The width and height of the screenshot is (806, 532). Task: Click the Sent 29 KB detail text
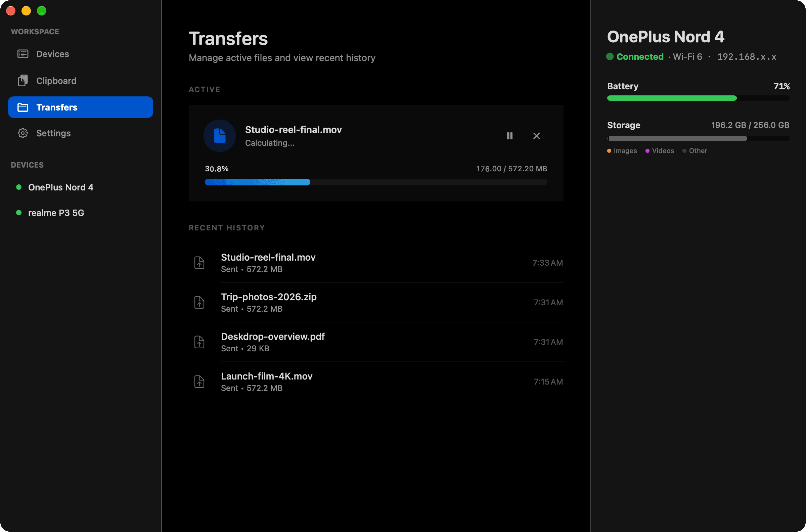click(x=245, y=348)
